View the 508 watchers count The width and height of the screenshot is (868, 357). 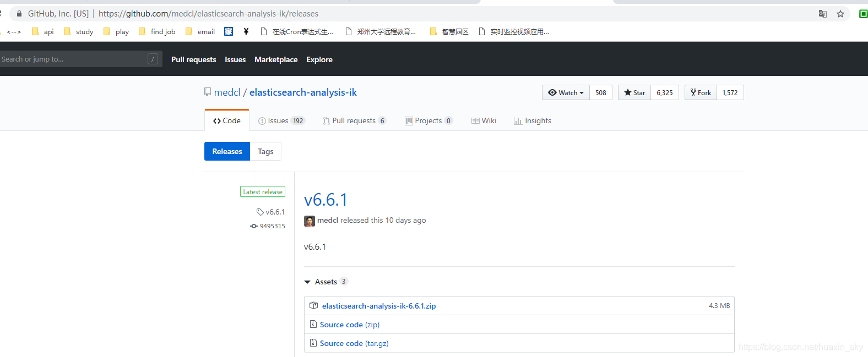601,92
